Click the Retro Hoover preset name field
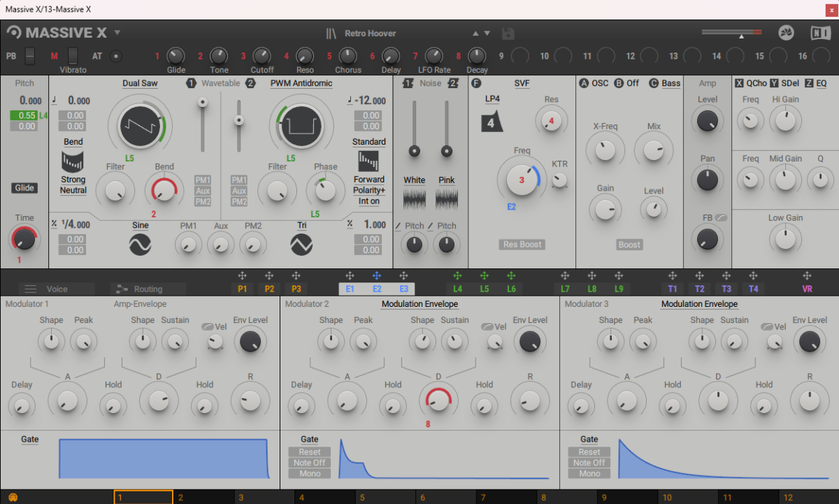The width and height of the screenshot is (839, 504). pyautogui.click(x=370, y=33)
